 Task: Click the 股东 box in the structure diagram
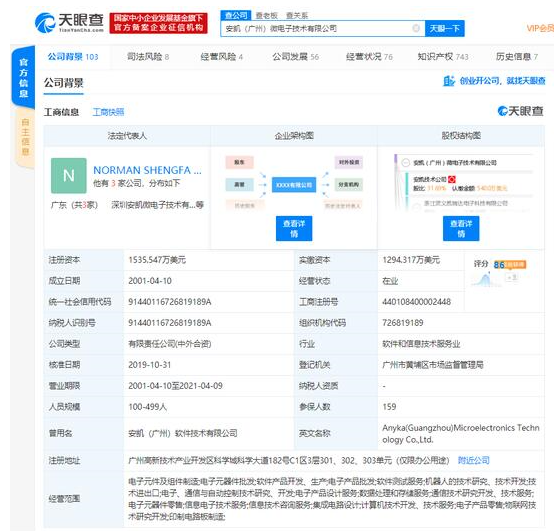click(239, 162)
